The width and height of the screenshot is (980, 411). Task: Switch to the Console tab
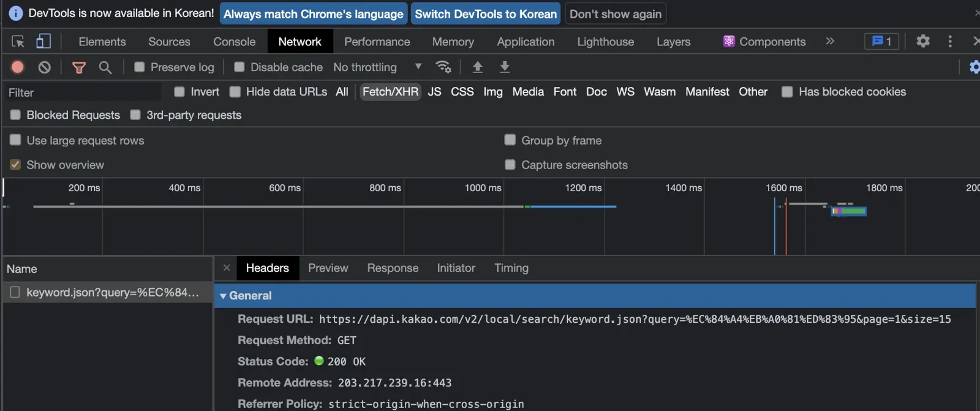[234, 42]
